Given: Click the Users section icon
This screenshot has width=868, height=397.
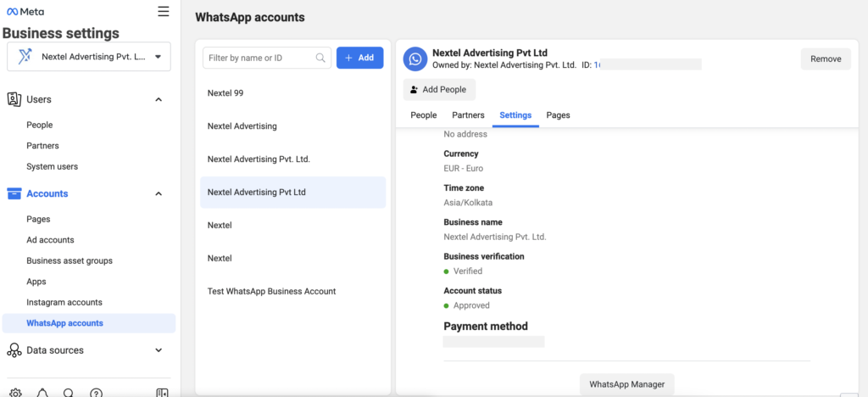Looking at the screenshot, I should 14,99.
